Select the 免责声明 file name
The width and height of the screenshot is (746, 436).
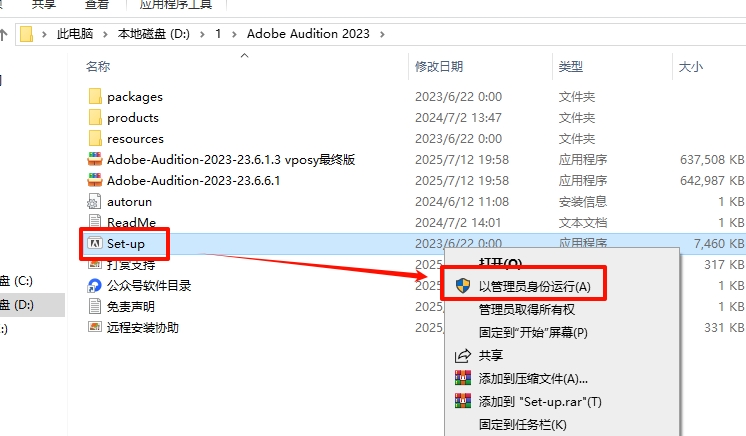click(130, 307)
